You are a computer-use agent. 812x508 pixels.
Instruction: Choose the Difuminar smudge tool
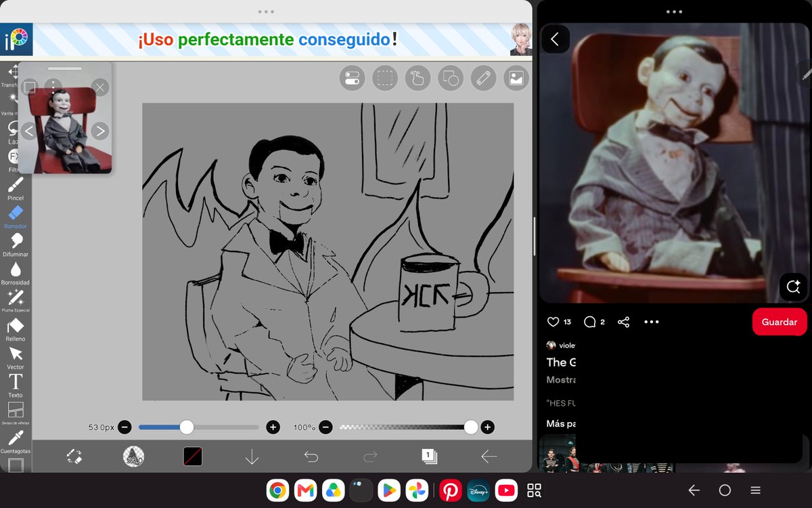click(15, 245)
